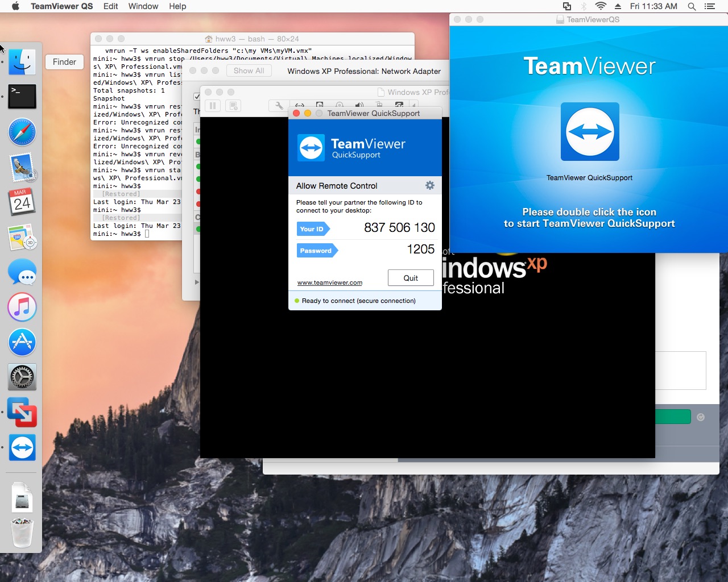Open the Window menu in menu bar
728x582 pixels.
pos(143,6)
